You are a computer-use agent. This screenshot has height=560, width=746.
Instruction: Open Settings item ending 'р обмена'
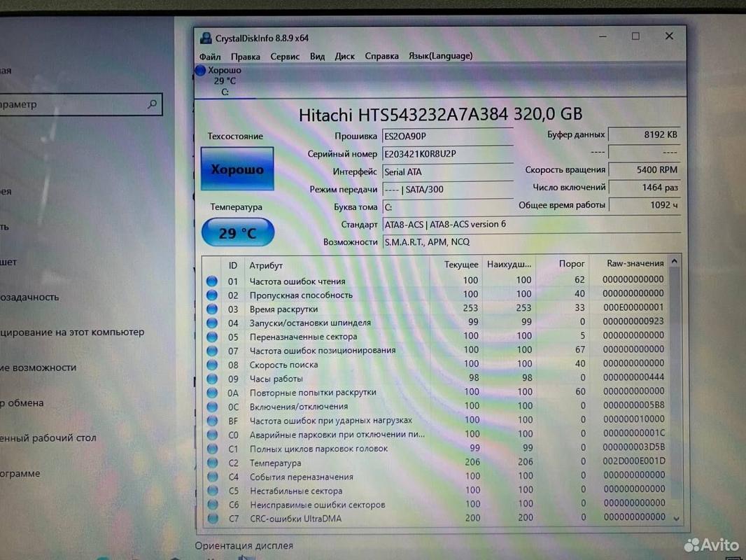coord(22,403)
